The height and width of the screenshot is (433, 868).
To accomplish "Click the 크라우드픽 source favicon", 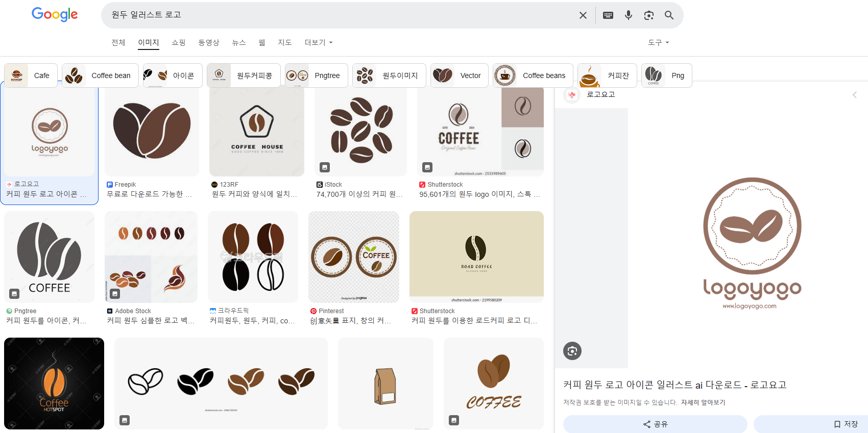I will (213, 311).
